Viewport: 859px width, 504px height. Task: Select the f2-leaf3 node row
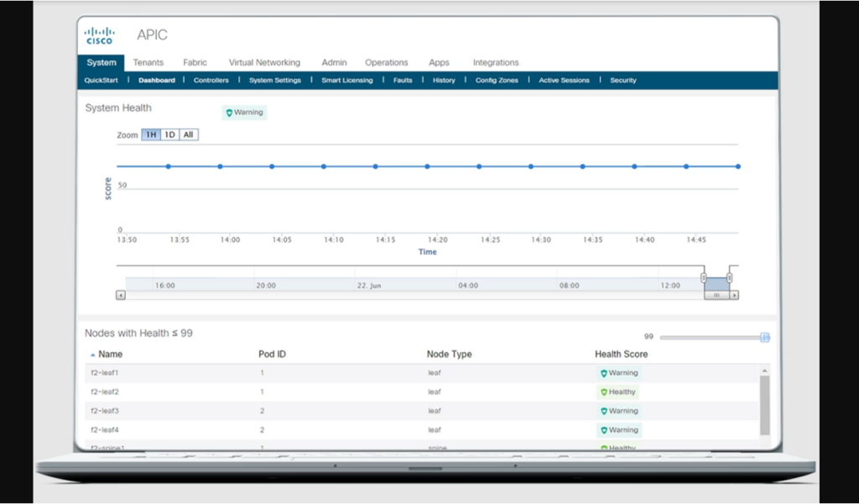click(x=422, y=411)
